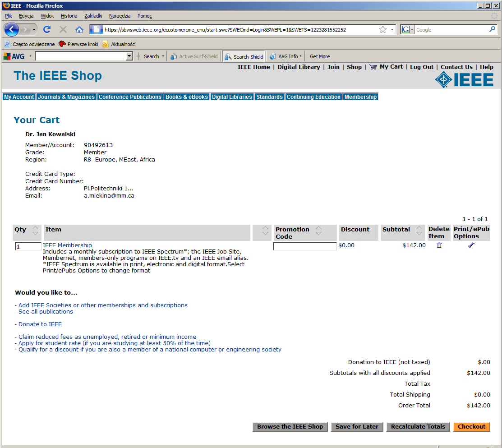502x448 pixels.
Task: Open the Aktualności feed bookmark
Action: tap(119, 44)
